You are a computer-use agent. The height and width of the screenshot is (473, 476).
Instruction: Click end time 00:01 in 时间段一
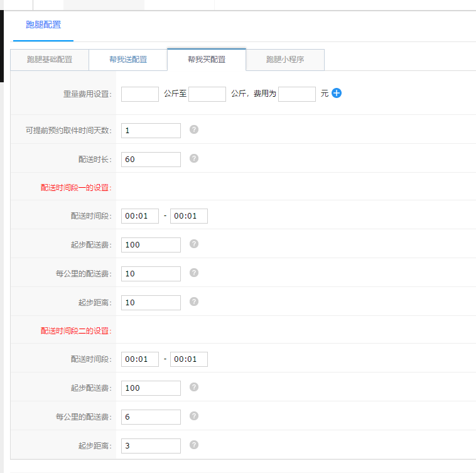pyautogui.click(x=189, y=216)
